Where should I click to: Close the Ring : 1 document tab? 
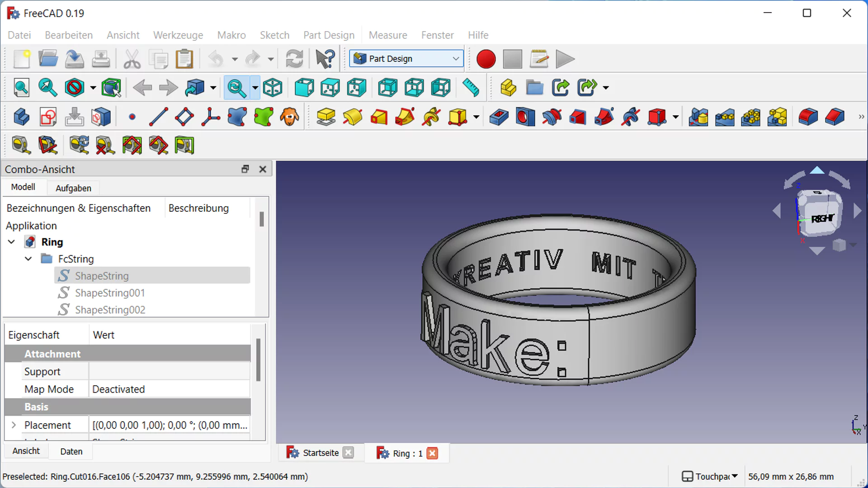pyautogui.click(x=432, y=453)
